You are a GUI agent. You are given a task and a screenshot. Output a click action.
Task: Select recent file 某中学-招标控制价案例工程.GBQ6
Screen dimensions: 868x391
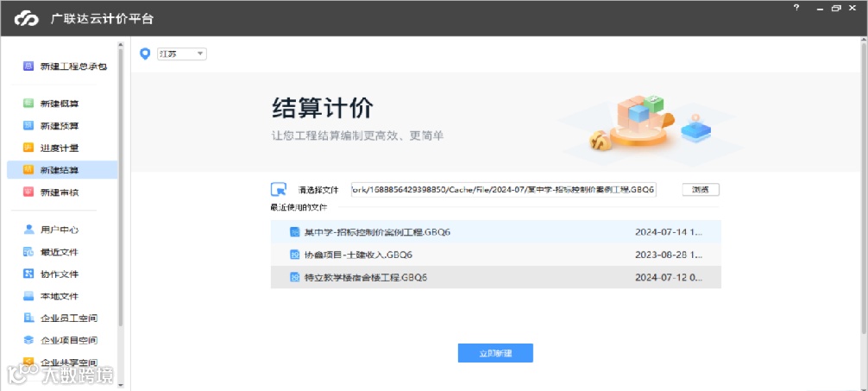coord(495,232)
